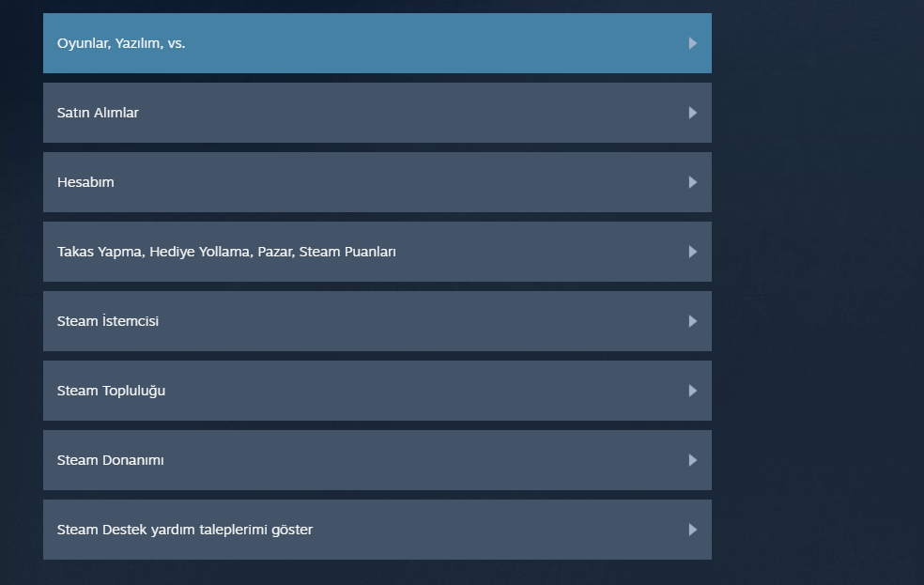
Task: Click the arrow icon on Satın Alımlar row
Action: (692, 113)
